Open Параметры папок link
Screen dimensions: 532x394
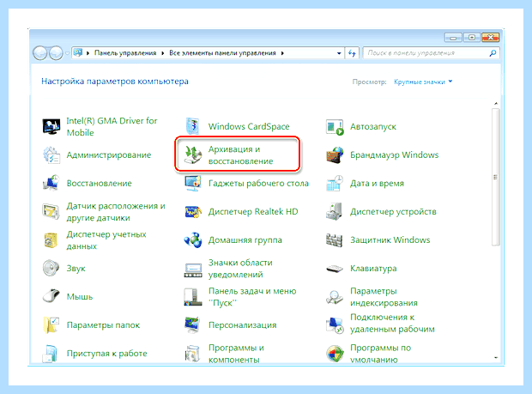pos(103,325)
